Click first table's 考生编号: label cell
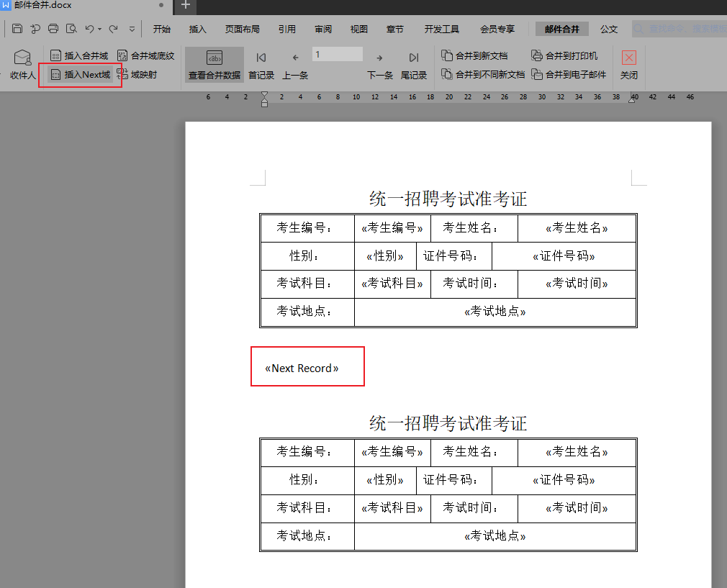 point(307,228)
